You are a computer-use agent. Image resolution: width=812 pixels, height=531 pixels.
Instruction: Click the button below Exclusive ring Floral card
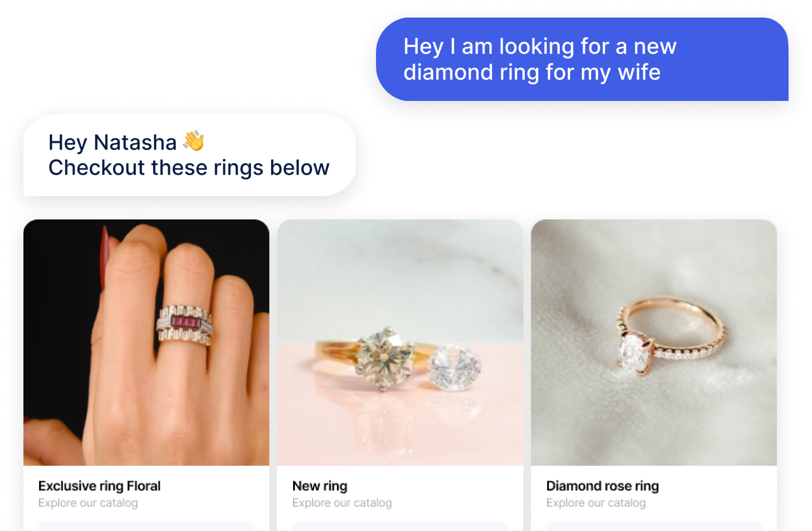146,526
